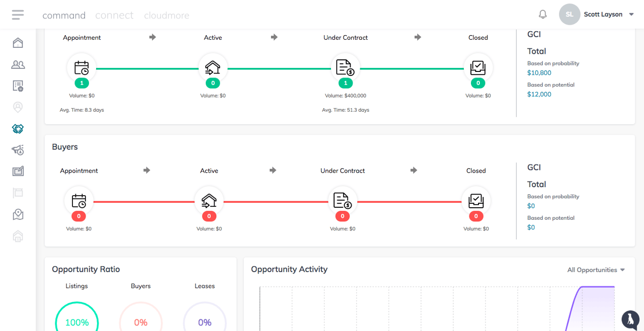This screenshot has height=331, width=644.
Task: Click the Buyers Under Contract stage icon
Action: pyautogui.click(x=343, y=201)
